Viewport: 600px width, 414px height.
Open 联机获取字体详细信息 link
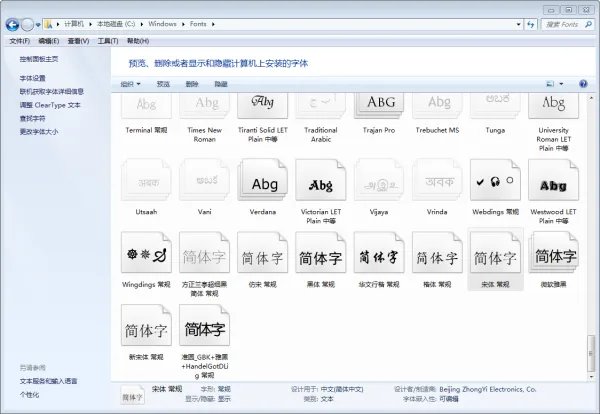[52, 91]
